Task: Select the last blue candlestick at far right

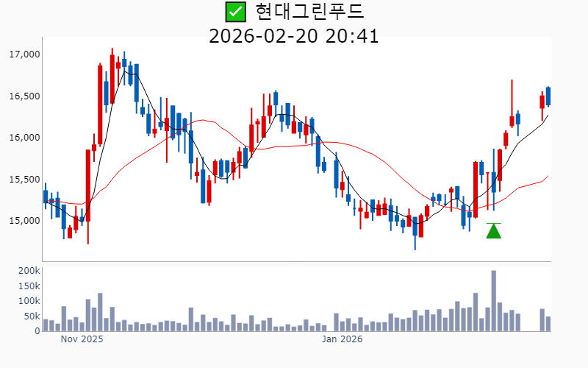Action: pyautogui.click(x=548, y=96)
